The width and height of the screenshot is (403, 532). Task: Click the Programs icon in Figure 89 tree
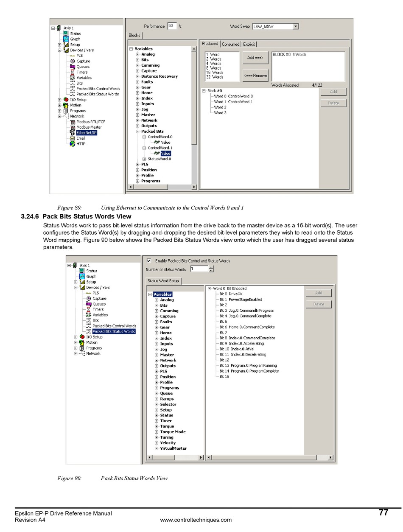tap(66, 111)
